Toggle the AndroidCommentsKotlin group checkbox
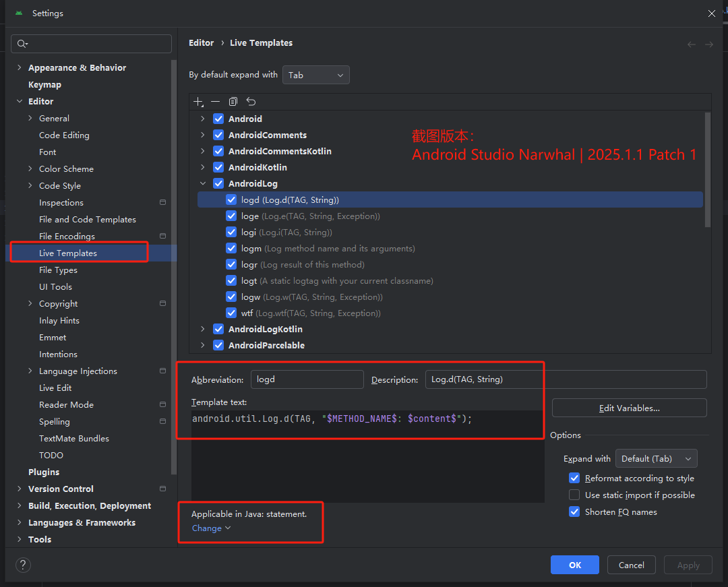728x587 pixels. (x=218, y=151)
